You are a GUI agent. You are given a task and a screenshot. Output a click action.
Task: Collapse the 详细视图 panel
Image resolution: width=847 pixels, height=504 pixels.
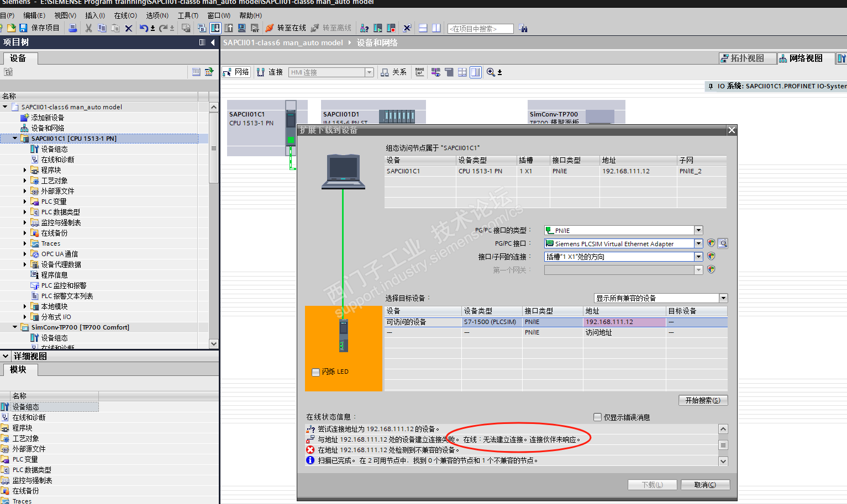(6, 356)
